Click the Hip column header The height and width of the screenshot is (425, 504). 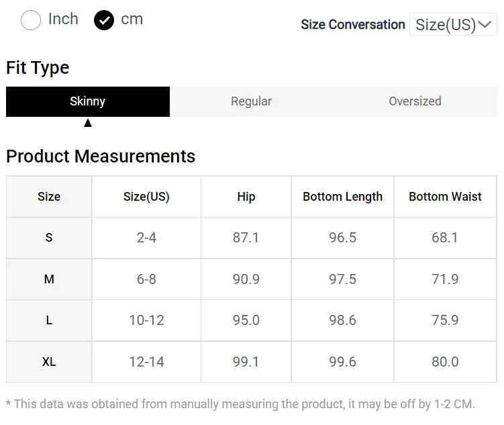coord(246,197)
